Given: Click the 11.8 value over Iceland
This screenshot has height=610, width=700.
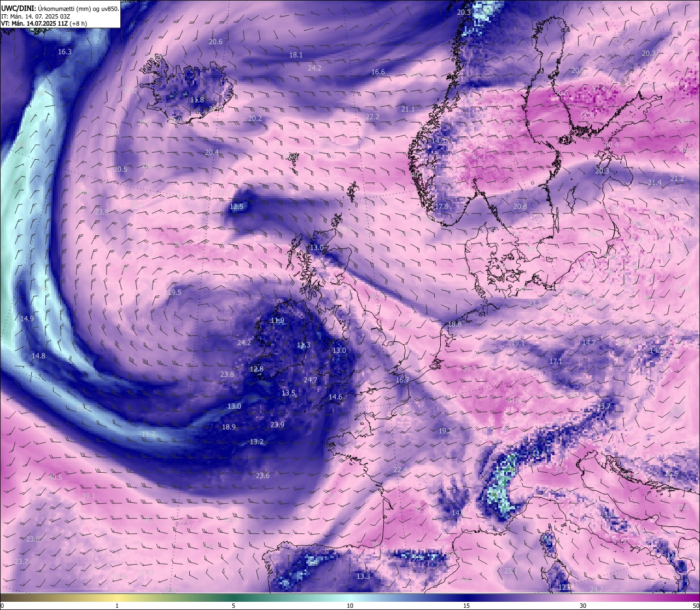Looking at the screenshot, I should [197, 100].
